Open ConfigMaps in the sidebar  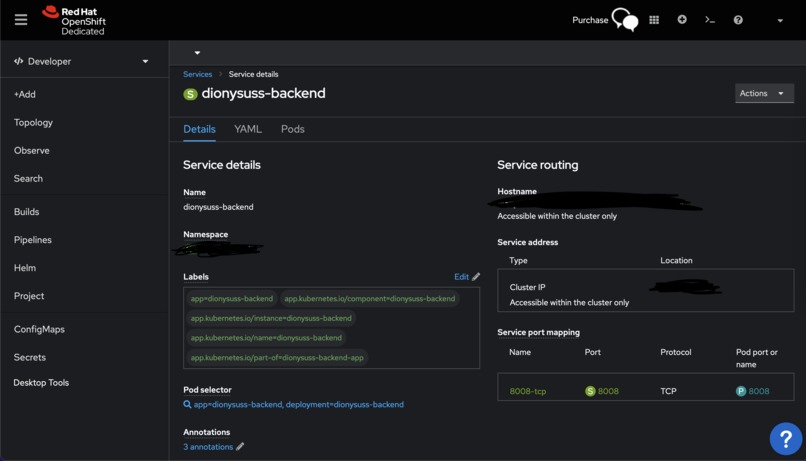pos(39,329)
